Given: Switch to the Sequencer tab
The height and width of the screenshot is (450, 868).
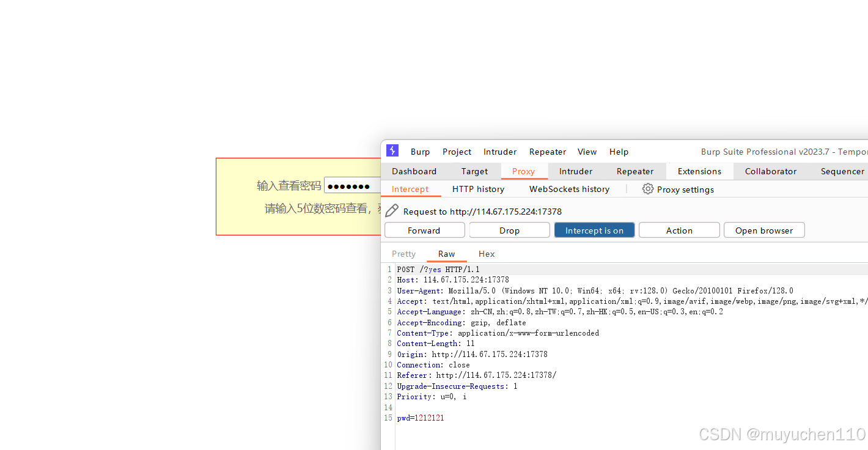Looking at the screenshot, I should pos(842,171).
